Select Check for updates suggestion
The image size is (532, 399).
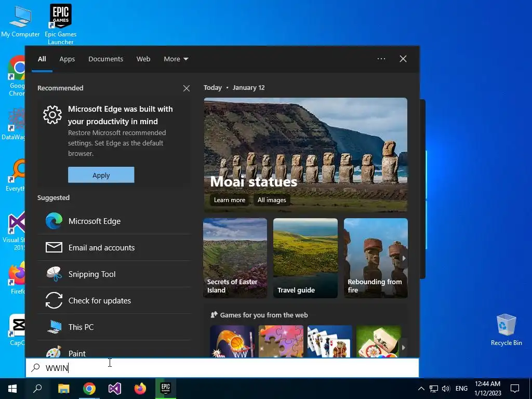coord(114,301)
